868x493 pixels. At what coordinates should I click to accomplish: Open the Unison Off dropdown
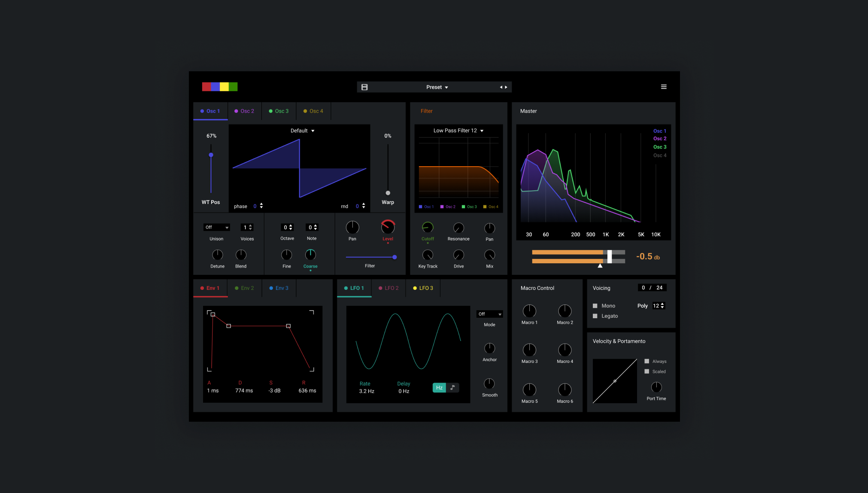[217, 228]
